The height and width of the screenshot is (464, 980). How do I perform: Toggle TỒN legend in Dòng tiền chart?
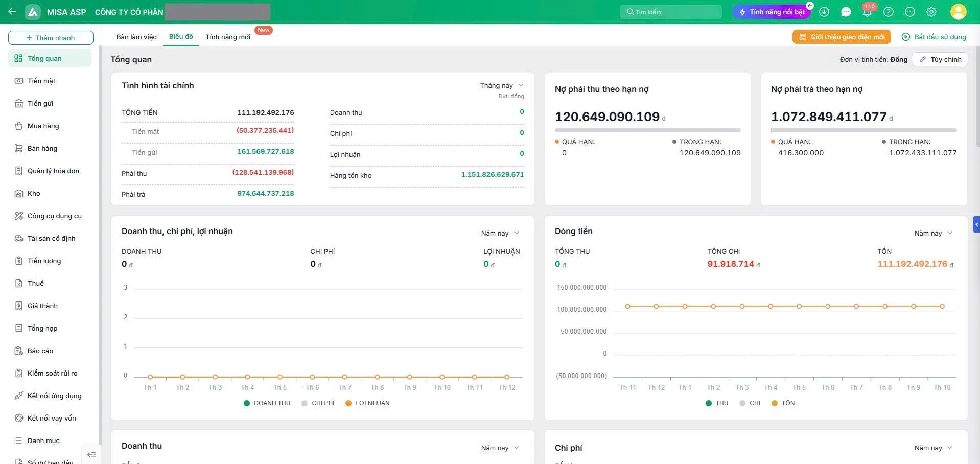click(x=783, y=403)
